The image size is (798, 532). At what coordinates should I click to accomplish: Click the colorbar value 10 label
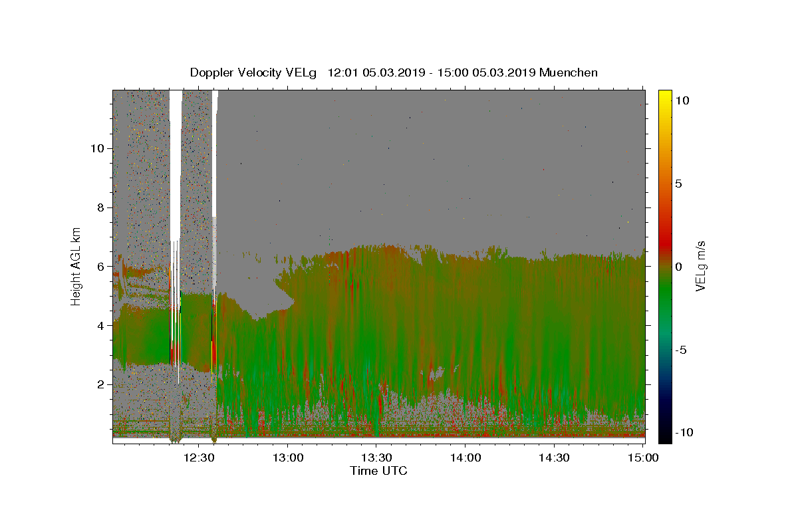pyautogui.click(x=682, y=100)
